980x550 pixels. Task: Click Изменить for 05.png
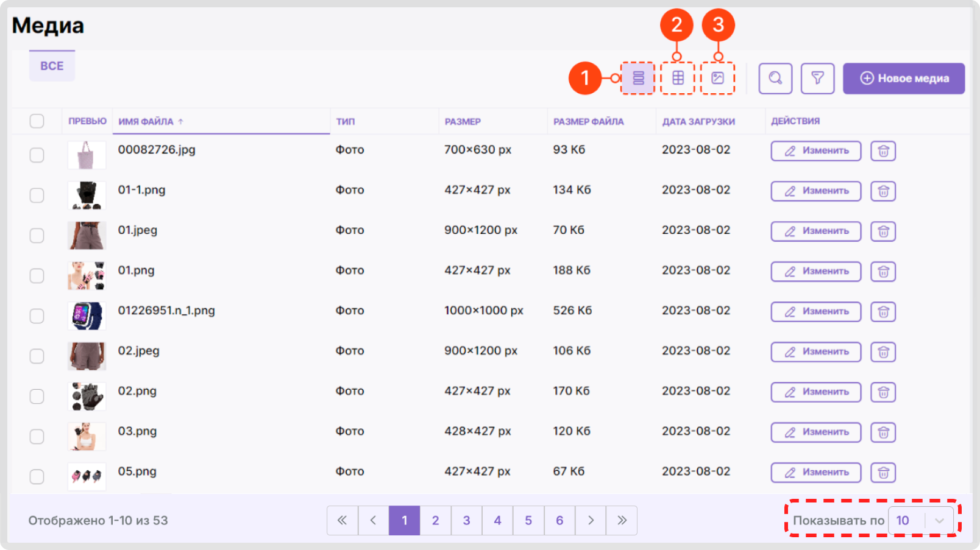click(816, 472)
